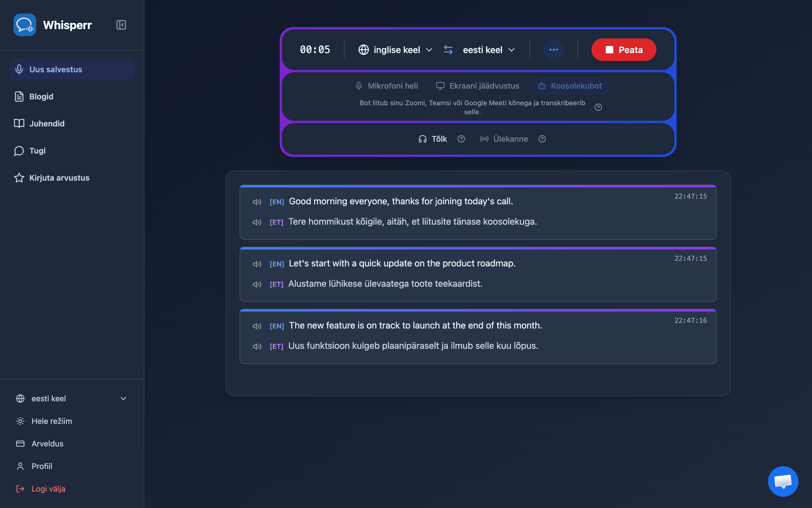Play audio for 'Tere hommikust kõigile' line
This screenshot has width=812, height=508.
pyautogui.click(x=257, y=223)
